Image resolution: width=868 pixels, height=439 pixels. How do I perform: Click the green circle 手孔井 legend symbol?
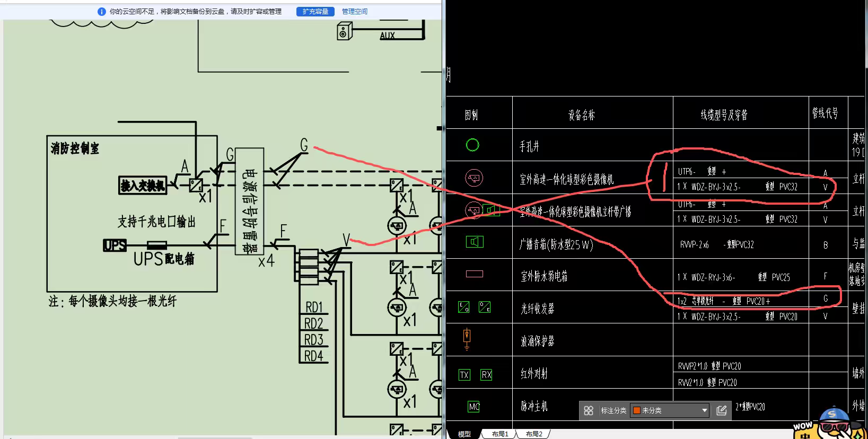[472, 145]
